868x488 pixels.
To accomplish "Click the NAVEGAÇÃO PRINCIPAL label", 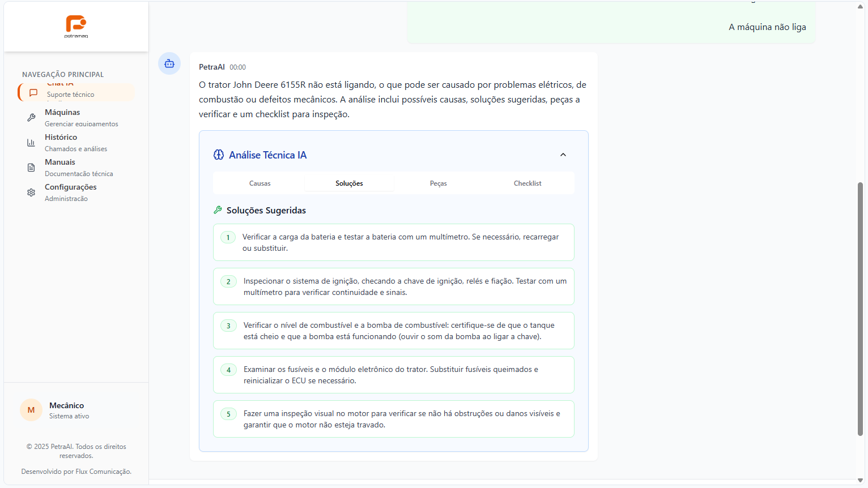I will click(63, 75).
